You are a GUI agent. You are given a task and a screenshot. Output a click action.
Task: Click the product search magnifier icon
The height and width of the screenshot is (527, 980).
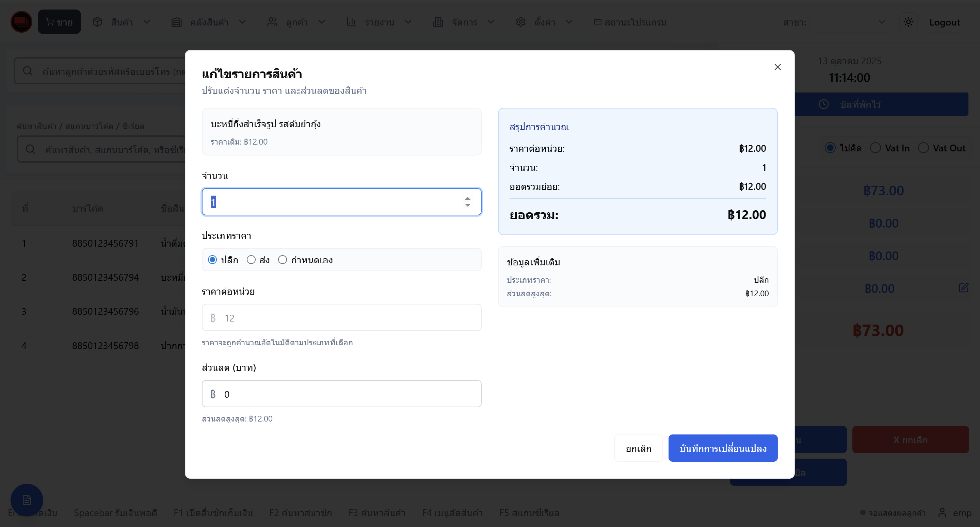pyautogui.click(x=30, y=149)
